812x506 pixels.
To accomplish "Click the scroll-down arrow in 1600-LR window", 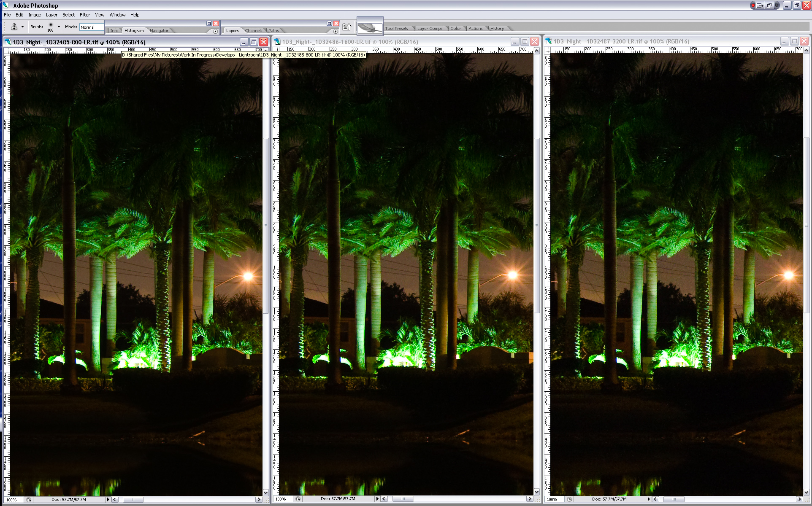I will coord(536,492).
